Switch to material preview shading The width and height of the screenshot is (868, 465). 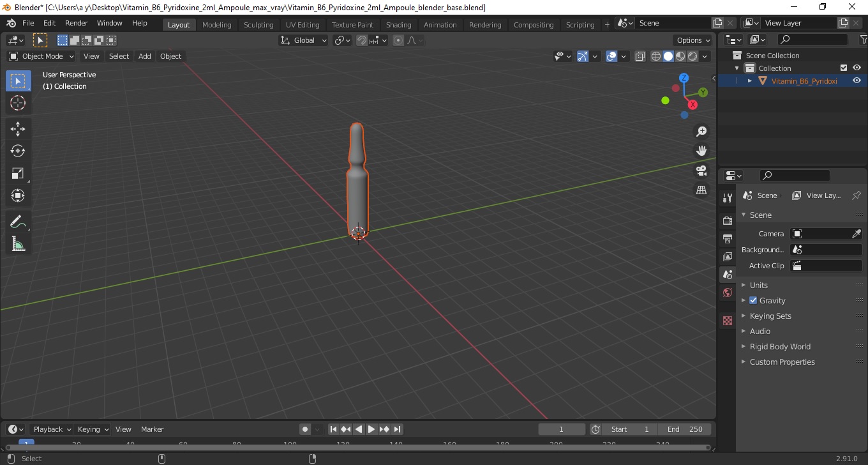click(x=680, y=56)
